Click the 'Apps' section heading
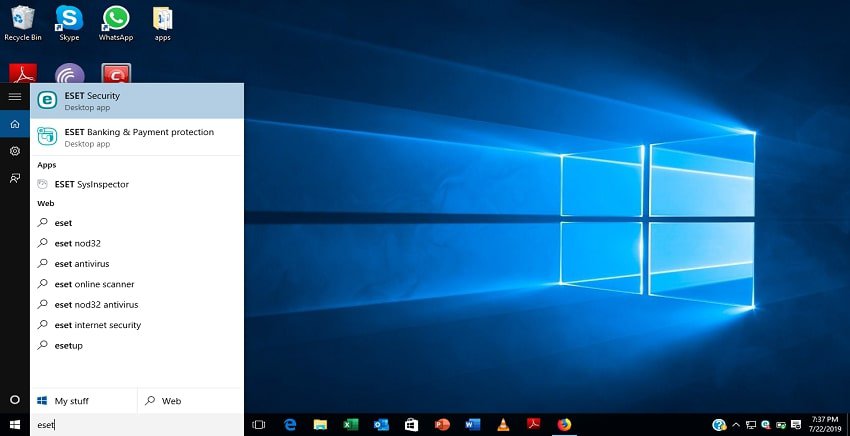850x436 pixels. pos(47,165)
